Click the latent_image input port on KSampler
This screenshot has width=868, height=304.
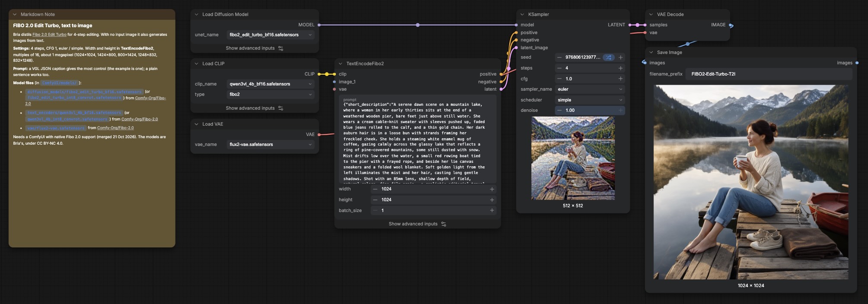point(516,47)
